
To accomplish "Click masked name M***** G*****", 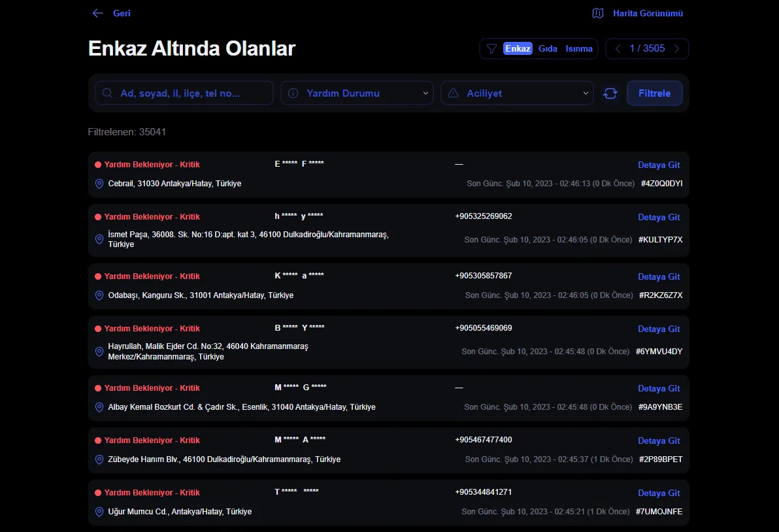I will coord(301,388).
